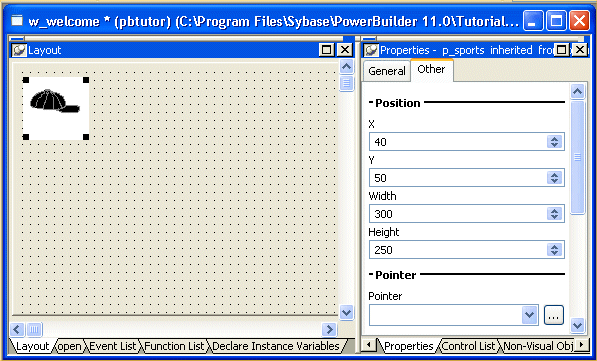Close the Layout pane
Viewport: 597px width, 361px height.
345,50
